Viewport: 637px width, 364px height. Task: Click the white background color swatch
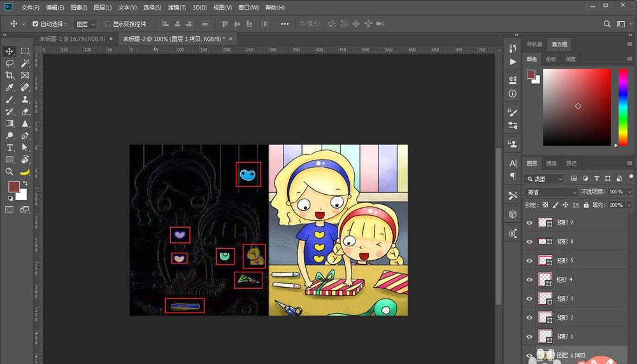point(23,197)
